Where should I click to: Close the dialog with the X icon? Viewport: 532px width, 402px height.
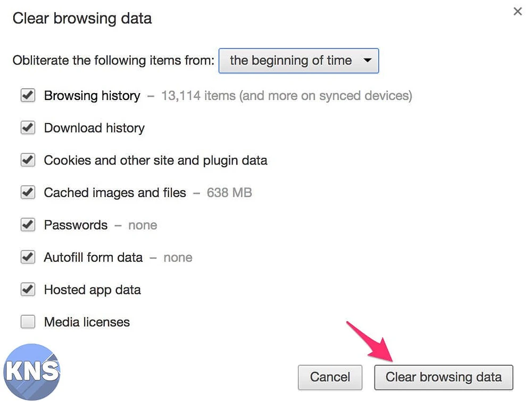(x=518, y=11)
